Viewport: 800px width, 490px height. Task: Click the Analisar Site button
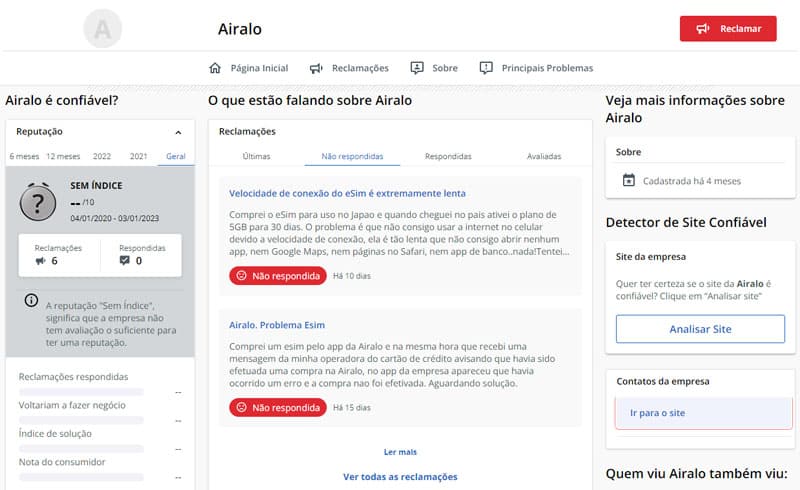click(700, 329)
